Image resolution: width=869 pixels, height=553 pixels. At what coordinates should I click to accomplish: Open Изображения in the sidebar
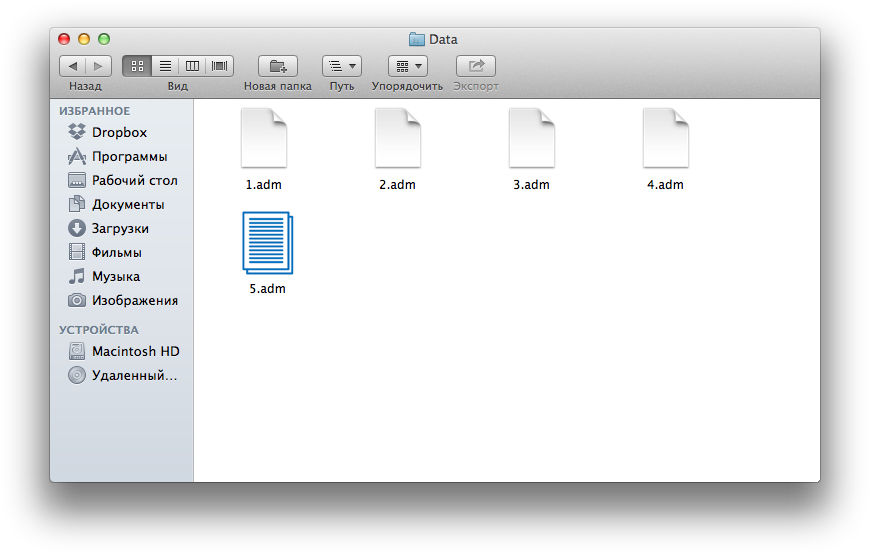point(121,300)
